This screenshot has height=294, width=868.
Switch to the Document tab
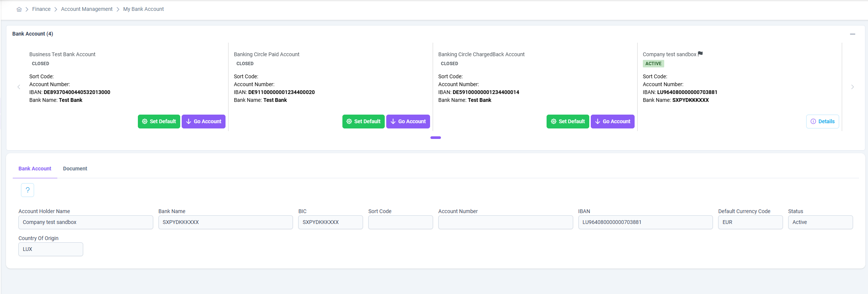pyautogui.click(x=75, y=169)
